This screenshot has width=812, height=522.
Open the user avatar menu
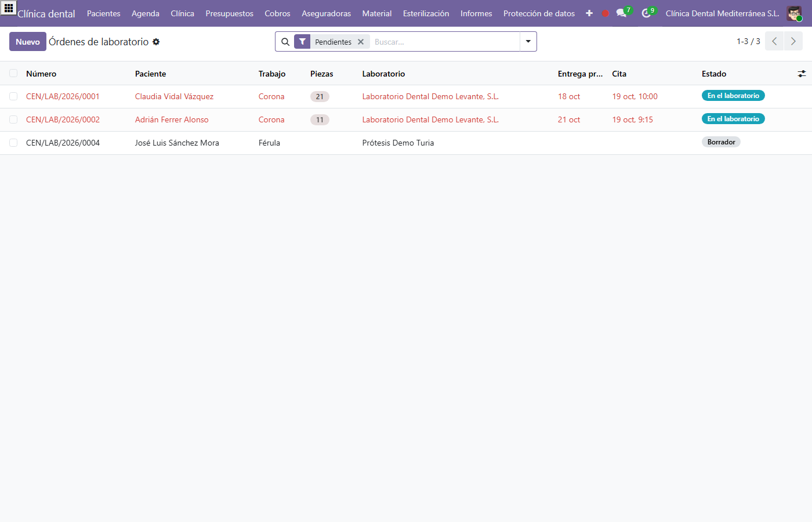coord(794,13)
